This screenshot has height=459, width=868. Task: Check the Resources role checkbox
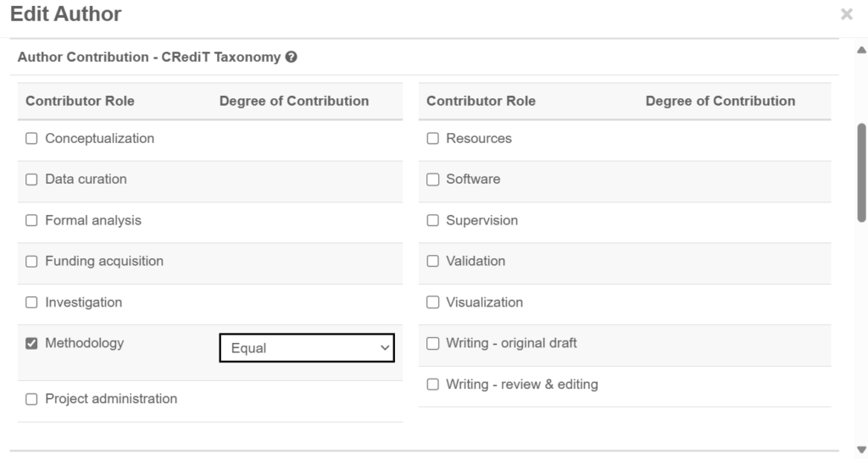point(433,138)
